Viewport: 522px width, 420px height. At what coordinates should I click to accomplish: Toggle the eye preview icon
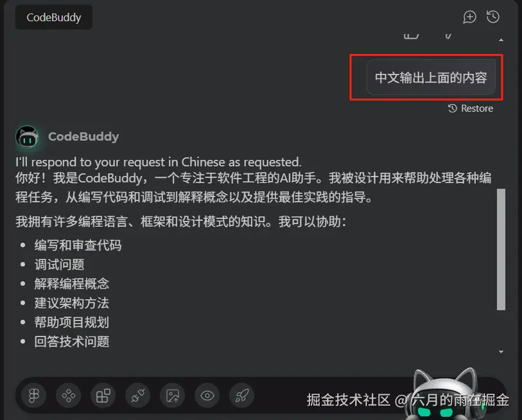click(207, 396)
